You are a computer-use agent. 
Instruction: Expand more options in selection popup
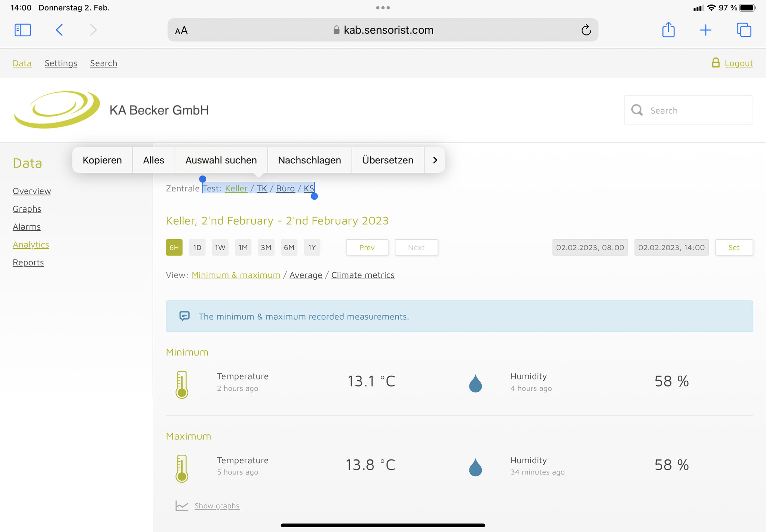pos(435,160)
